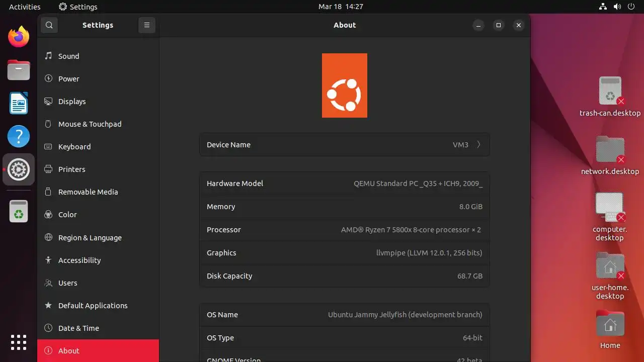The image size is (644, 362).
Task: Select the Keyboard icon in sidebar
Action: point(48,146)
